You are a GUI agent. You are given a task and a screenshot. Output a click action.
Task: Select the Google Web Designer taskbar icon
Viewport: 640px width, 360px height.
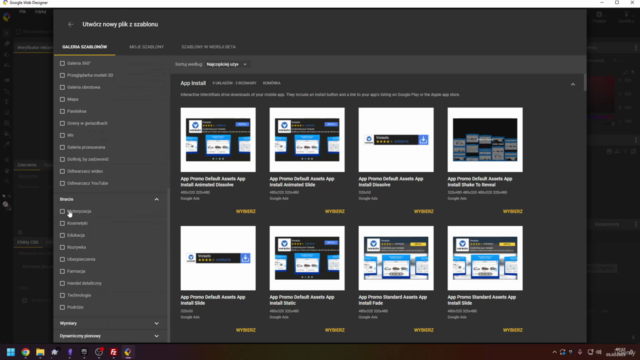[128, 352]
